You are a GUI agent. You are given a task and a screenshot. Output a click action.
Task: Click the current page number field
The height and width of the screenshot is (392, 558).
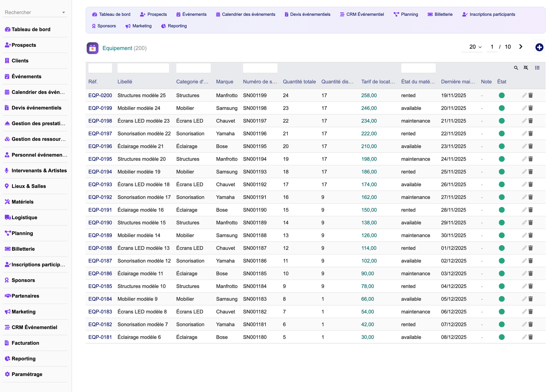492,47
